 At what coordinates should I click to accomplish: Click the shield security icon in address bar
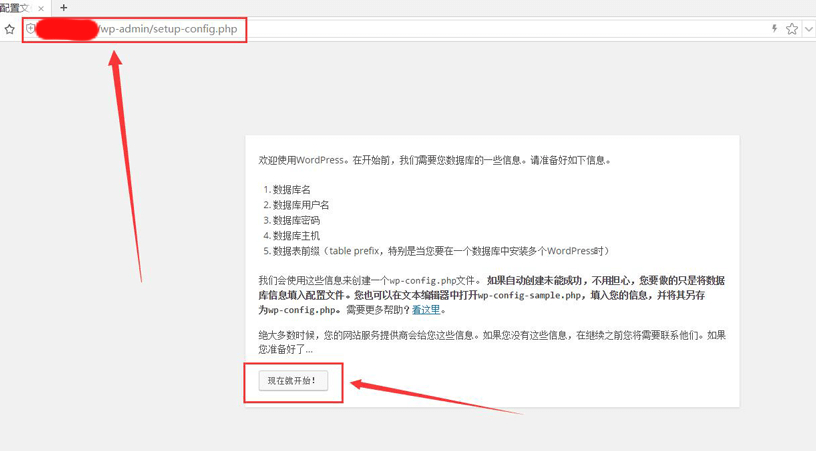coord(31,29)
